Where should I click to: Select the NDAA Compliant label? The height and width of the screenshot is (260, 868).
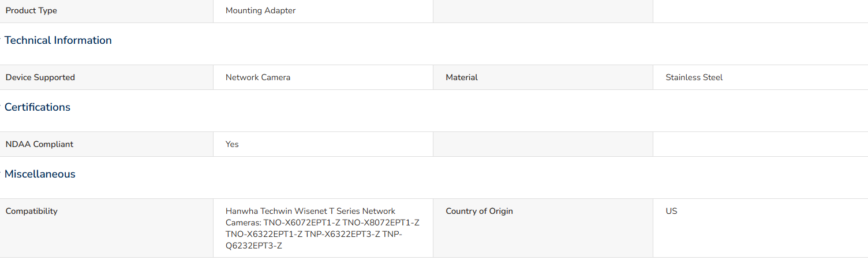pos(39,144)
